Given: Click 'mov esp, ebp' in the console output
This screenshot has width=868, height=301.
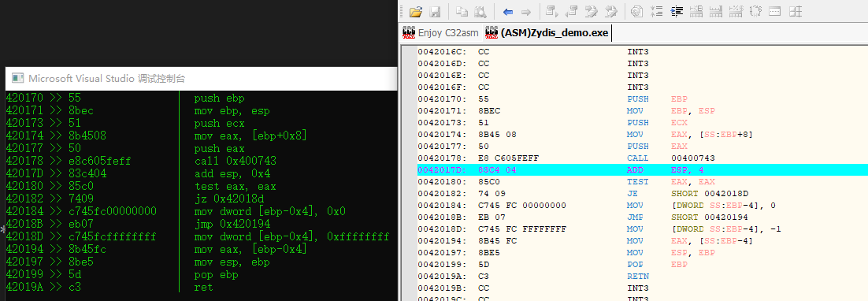Looking at the screenshot, I should point(232,262).
